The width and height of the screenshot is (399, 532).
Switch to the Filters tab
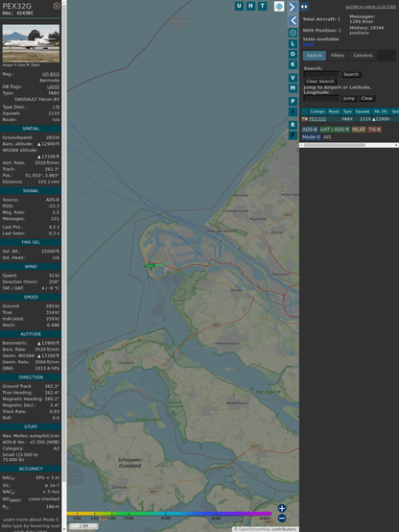[x=338, y=56]
